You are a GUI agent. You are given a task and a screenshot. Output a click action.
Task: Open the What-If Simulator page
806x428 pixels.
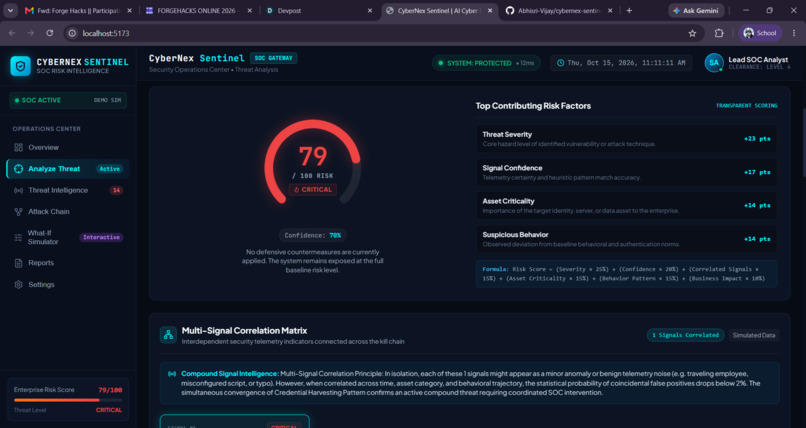pyautogui.click(x=67, y=237)
